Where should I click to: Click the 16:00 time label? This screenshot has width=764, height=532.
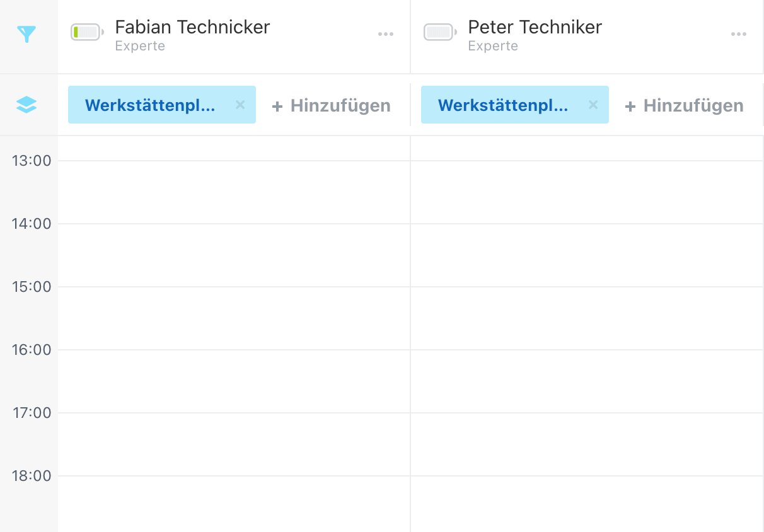(x=32, y=350)
